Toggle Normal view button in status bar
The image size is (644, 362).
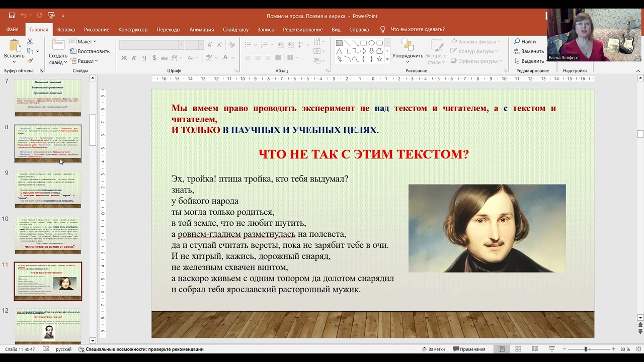click(502, 349)
